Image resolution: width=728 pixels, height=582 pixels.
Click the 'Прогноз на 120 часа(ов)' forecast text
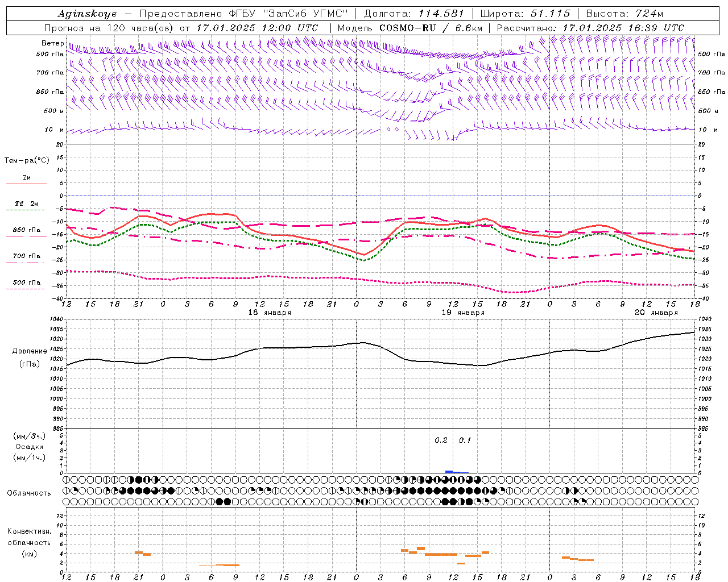click(109, 27)
